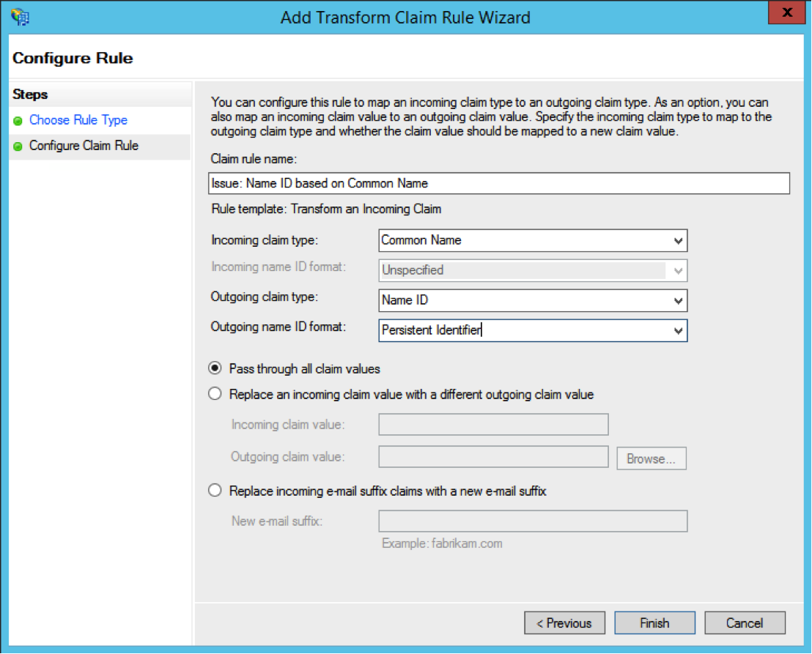Click the Common Name value text
The height and width of the screenshot is (654, 812).
tap(421, 240)
